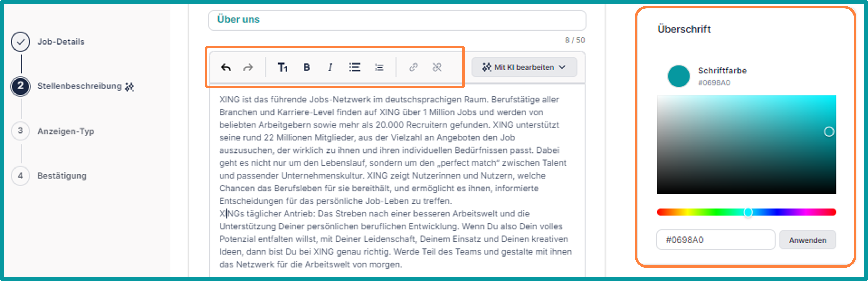Click the KI sparkle icon next to Stellenbeschreibung

(x=129, y=87)
